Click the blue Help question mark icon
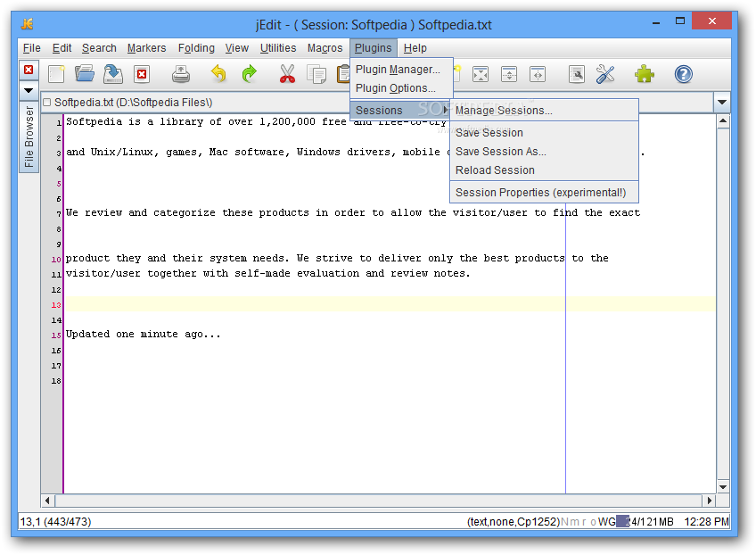The width and height of the screenshot is (756, 555). click(x=683, y=74)
